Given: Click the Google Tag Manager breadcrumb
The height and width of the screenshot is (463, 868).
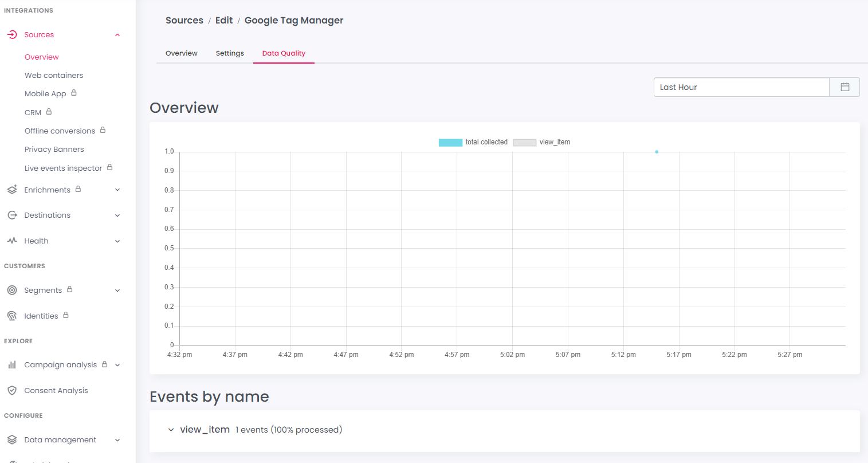Looking at the screenshot, I should click(294, 20).
